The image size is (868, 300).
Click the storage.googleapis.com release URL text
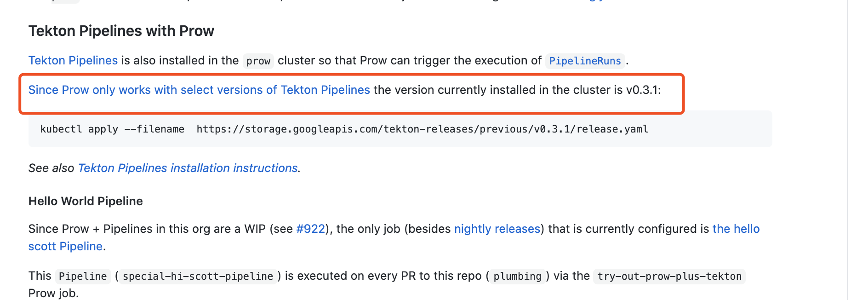pyautogui.click(x=422, y=129)
